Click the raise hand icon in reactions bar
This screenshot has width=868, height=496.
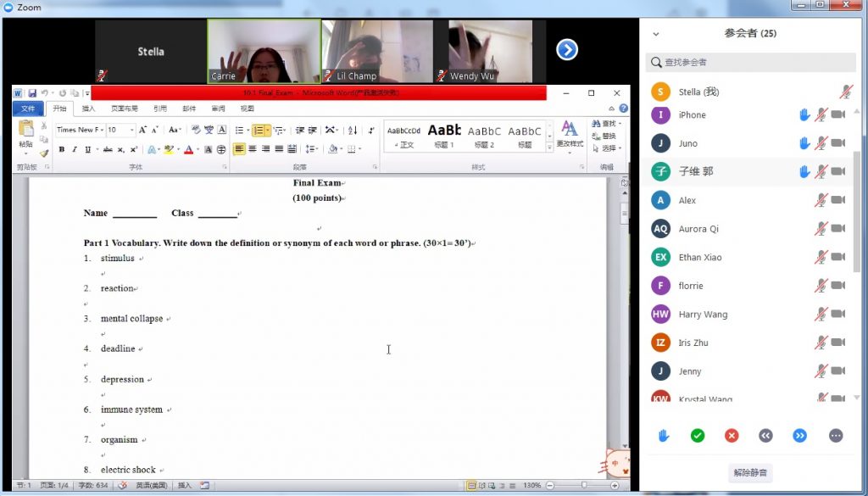click(664, 436)
